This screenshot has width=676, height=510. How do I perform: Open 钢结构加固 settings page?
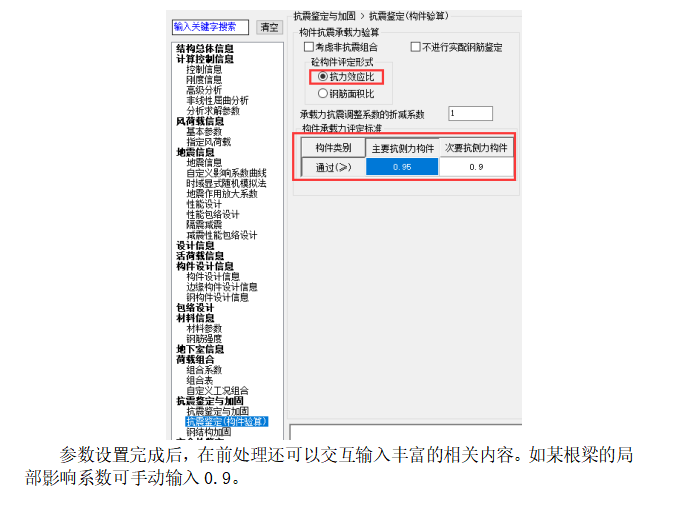point(208,432)
